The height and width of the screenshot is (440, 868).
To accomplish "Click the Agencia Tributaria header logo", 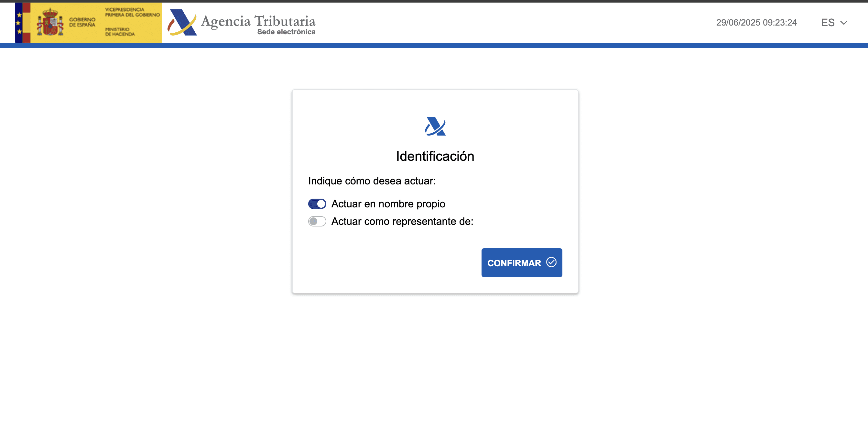I will coord(182,23).
